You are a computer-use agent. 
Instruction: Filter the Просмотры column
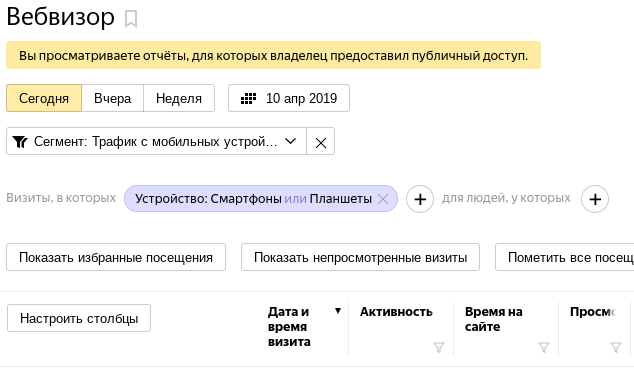[616, 347]
